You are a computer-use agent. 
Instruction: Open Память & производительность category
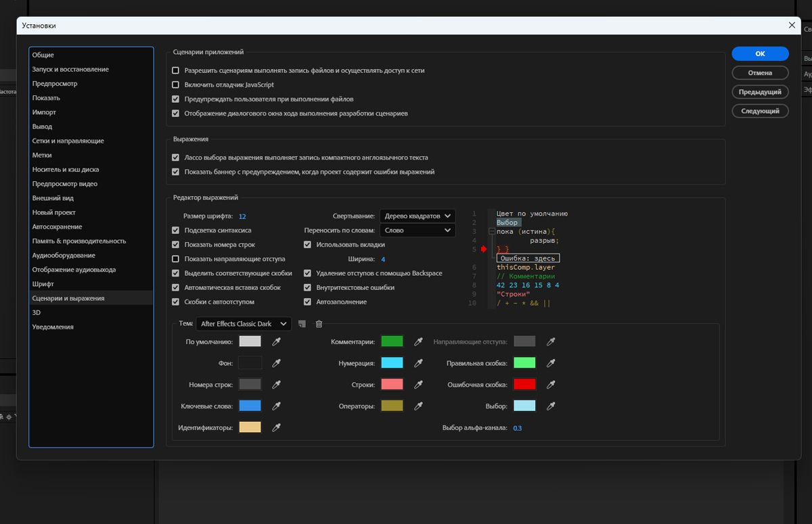coord(91,241)
